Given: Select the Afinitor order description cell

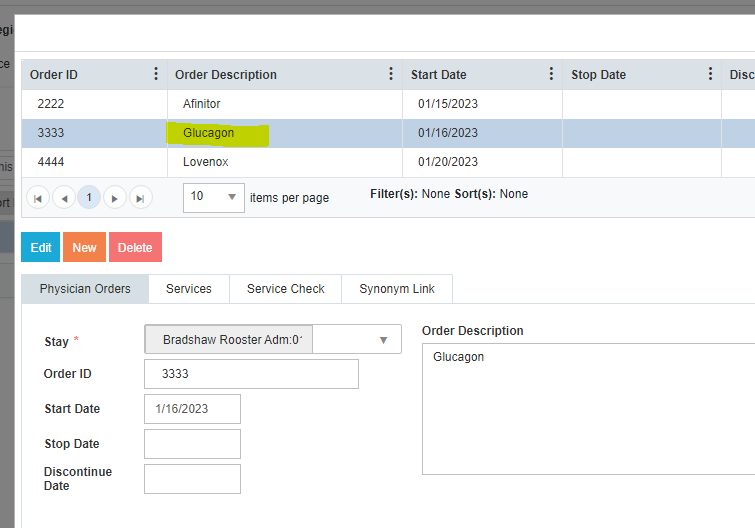Looking at the screenshot, I should [285, 104].
